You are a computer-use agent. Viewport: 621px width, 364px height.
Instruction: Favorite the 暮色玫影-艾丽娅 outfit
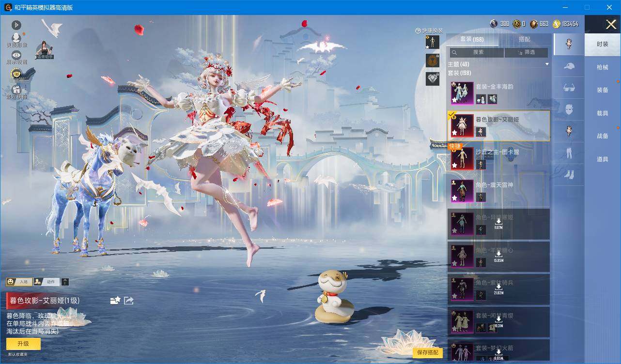115,301
